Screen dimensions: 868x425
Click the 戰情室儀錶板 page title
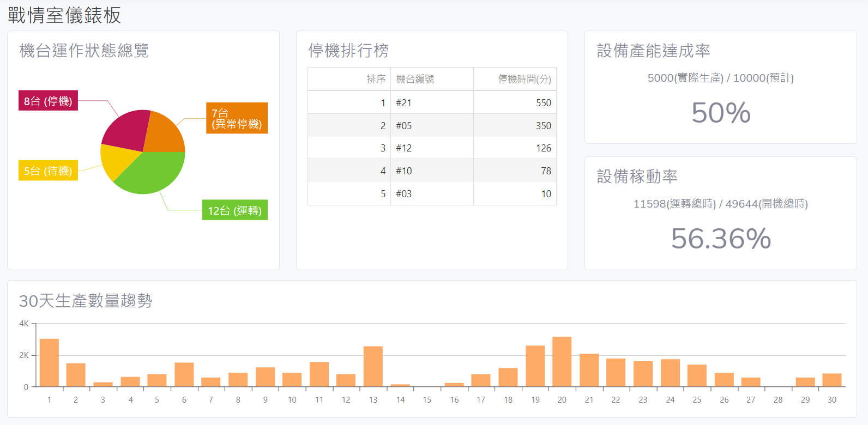point(64,15)
